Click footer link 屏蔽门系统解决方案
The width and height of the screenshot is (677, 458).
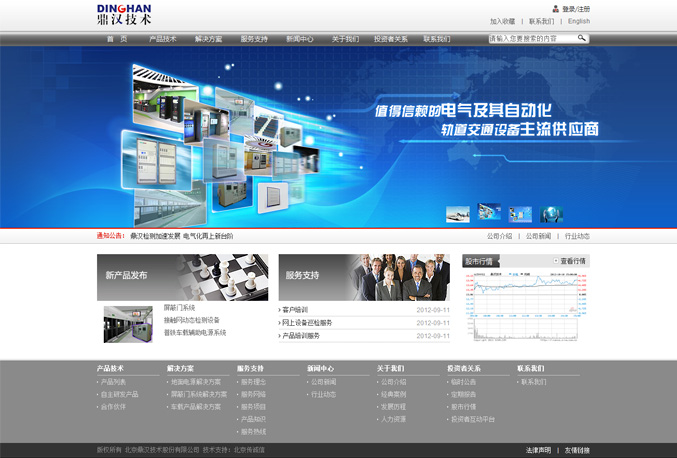(199, 395)
